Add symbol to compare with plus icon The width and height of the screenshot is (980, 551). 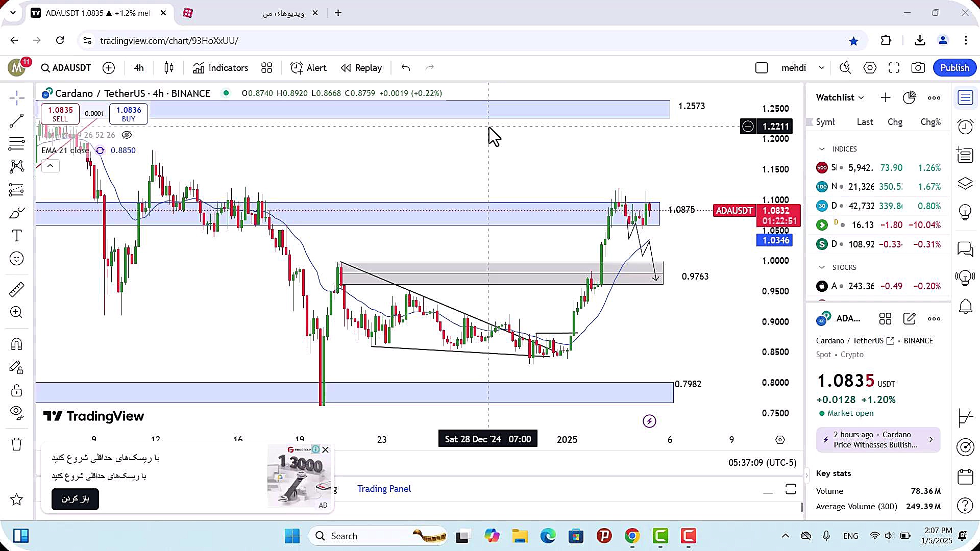109,68
